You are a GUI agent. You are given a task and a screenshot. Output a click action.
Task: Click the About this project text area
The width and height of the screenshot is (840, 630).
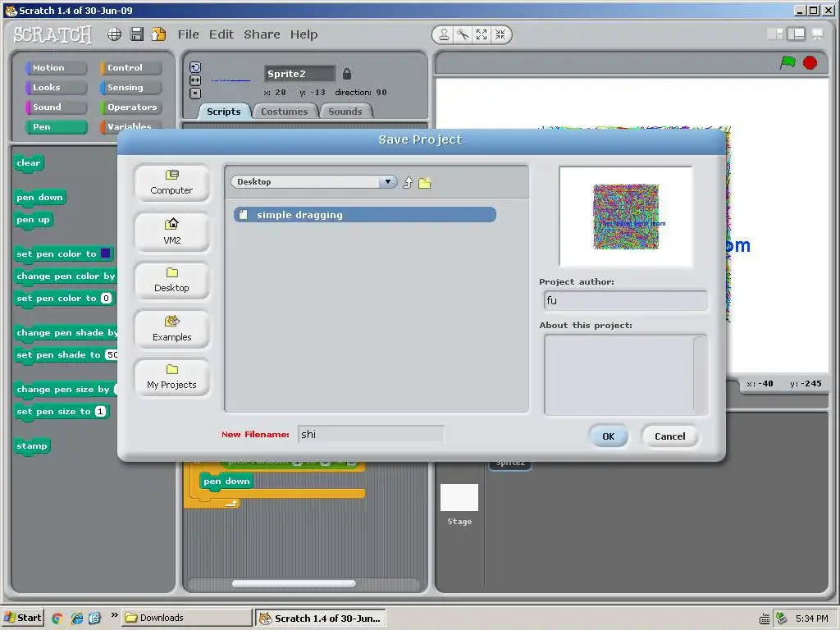(x=625, y=374)
